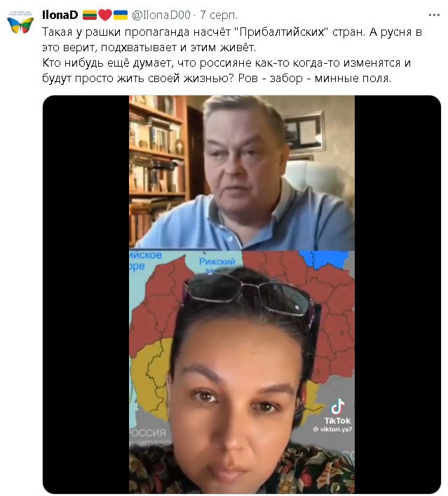This screenshot has width=448, height=496.
Task: Click the TikTok logo watermark on the video
Action: click(x=337, y=412)
